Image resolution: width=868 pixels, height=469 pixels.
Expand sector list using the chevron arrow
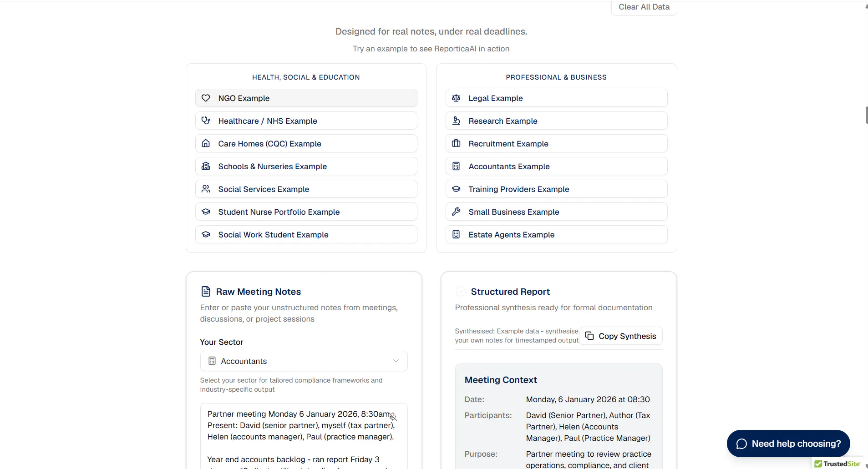coord(396,361)
